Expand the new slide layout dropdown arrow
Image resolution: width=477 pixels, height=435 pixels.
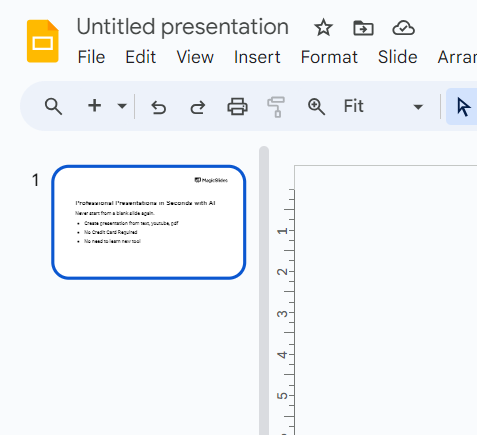click(x=122, y=106)
